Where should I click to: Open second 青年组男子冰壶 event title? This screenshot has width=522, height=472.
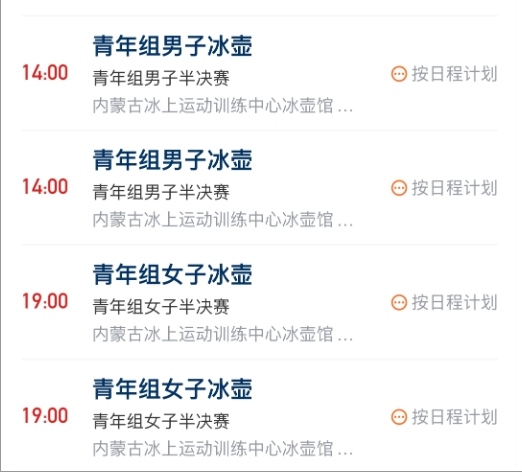point(172,160)
